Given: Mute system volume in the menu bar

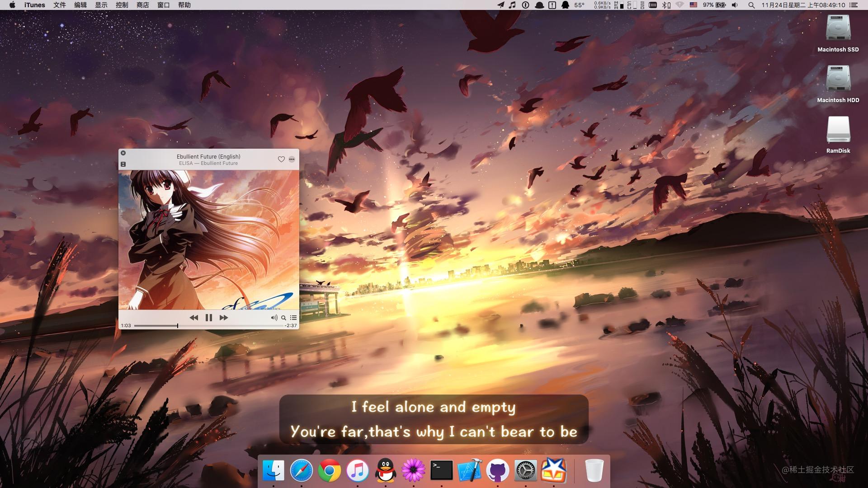Looking at the screenshot, I should [734, 5].
